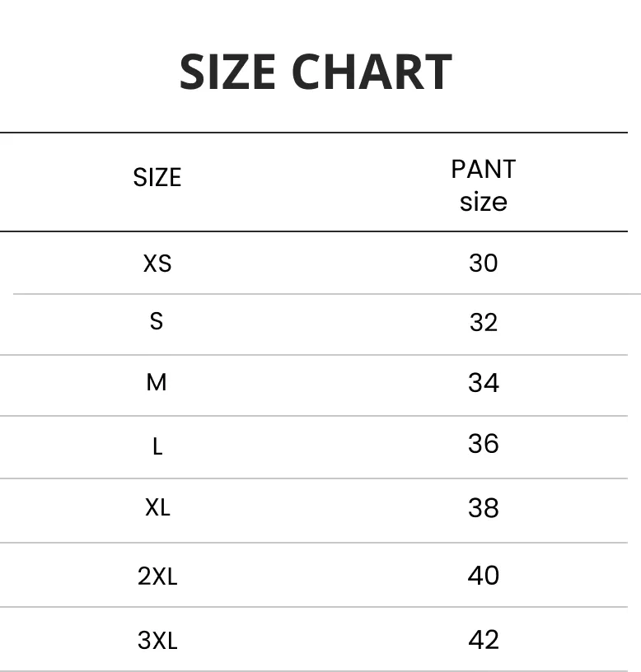Select the PANT size column header
This screenshot has height=672, width=641.
[483, 185]
